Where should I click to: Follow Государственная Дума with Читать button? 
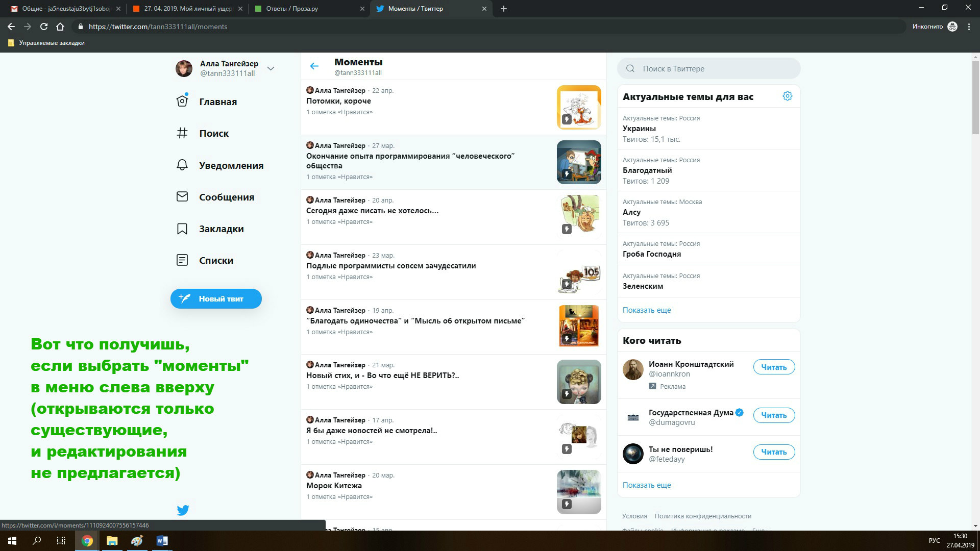coord(774,415)
